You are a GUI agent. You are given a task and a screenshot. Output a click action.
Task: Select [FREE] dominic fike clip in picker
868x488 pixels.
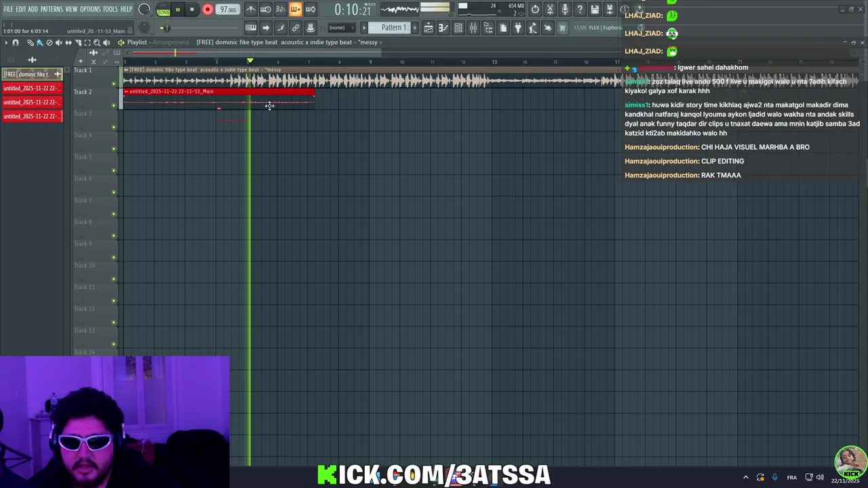coord(33,74)
